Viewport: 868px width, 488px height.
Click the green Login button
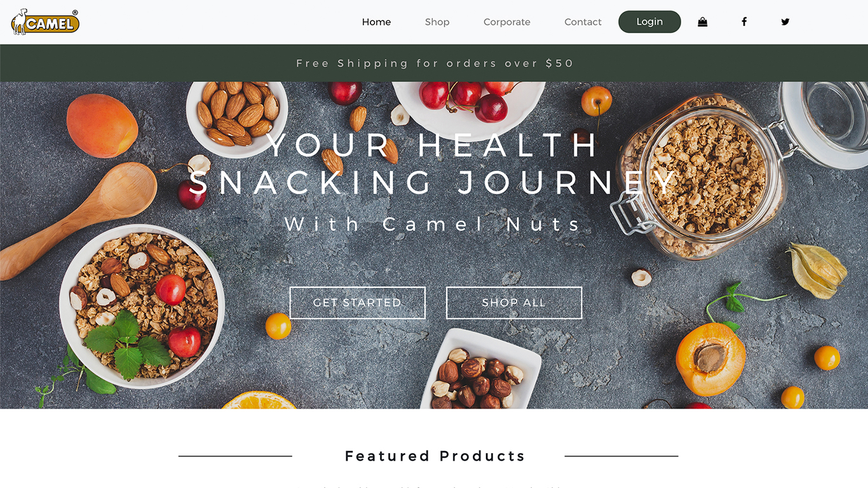point(649,22)
